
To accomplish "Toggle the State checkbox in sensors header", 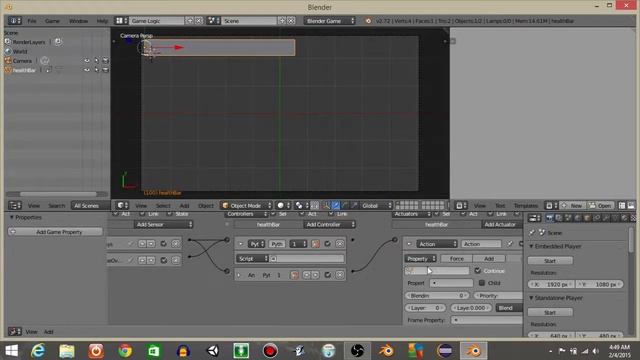I will click(x=169, y=214).
